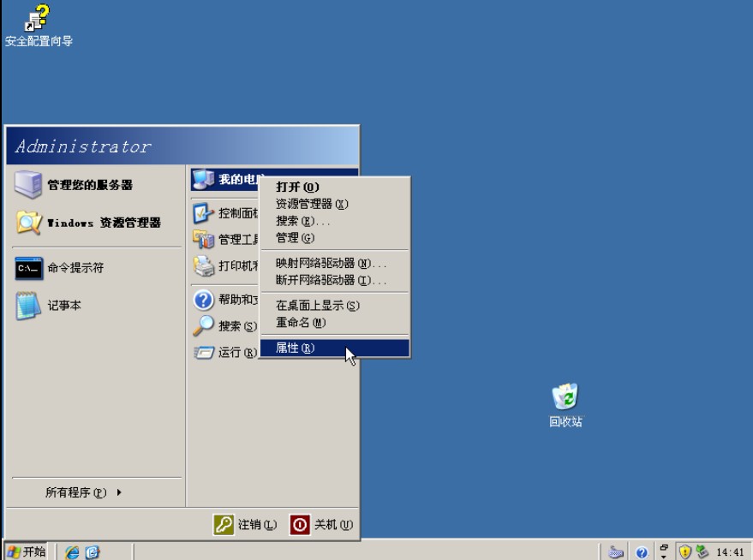Choose 在桌面上显示(S) menu entry
Image resolution: width=753 pixels, height=560 pixels.
tap(335, 305)
